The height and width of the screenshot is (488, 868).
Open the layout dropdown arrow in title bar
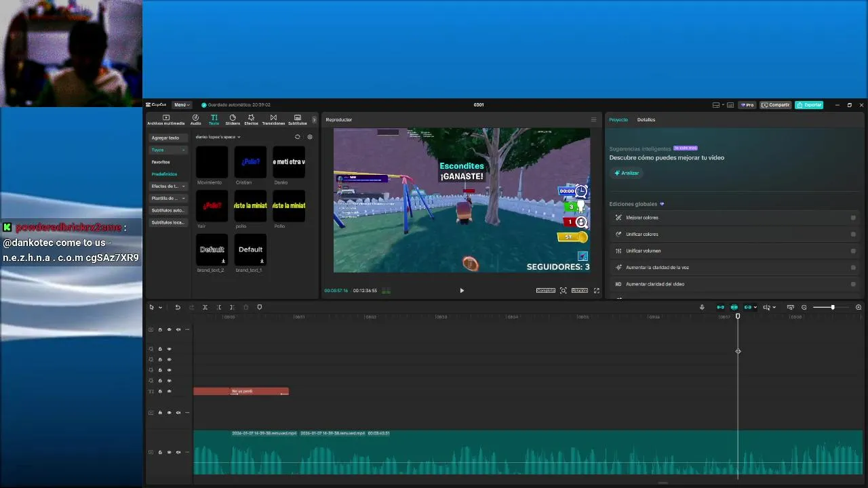pyautogui.click(x=722, y=105)
